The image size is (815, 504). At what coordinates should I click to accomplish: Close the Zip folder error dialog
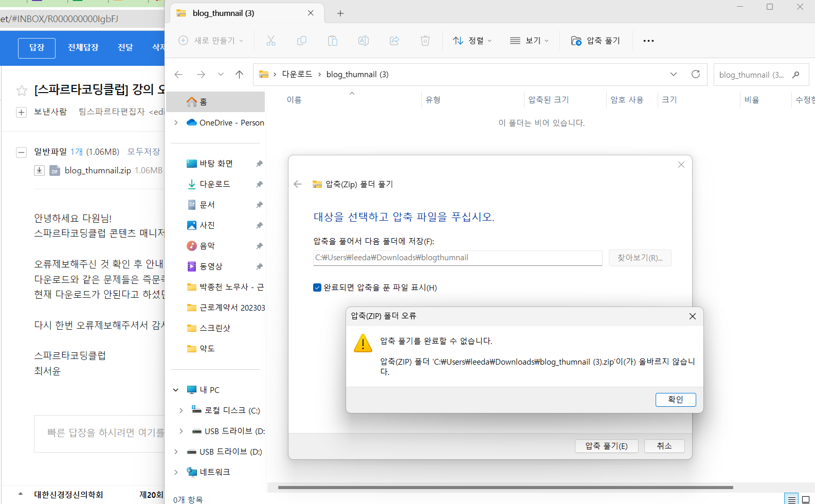coord(693,316)
